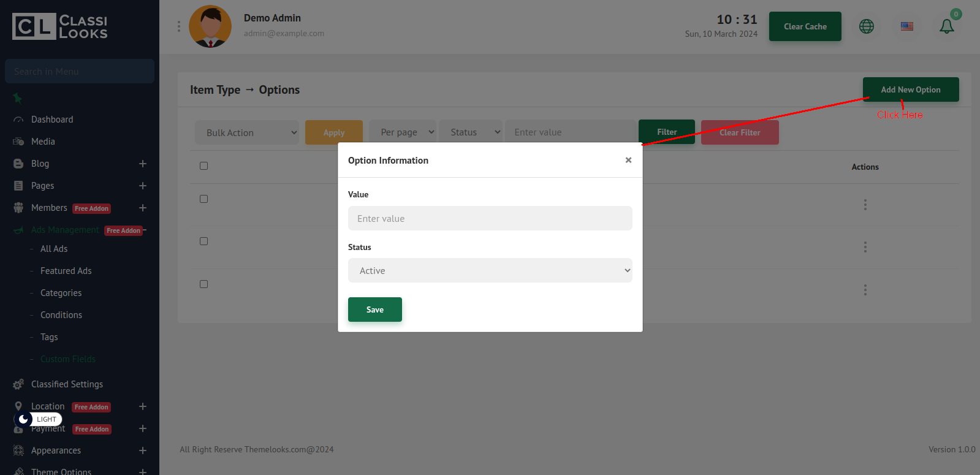This screenshot has height=475, width=980.
Task: Click the vertical dots beside the avatar
Action: (179, 26)
